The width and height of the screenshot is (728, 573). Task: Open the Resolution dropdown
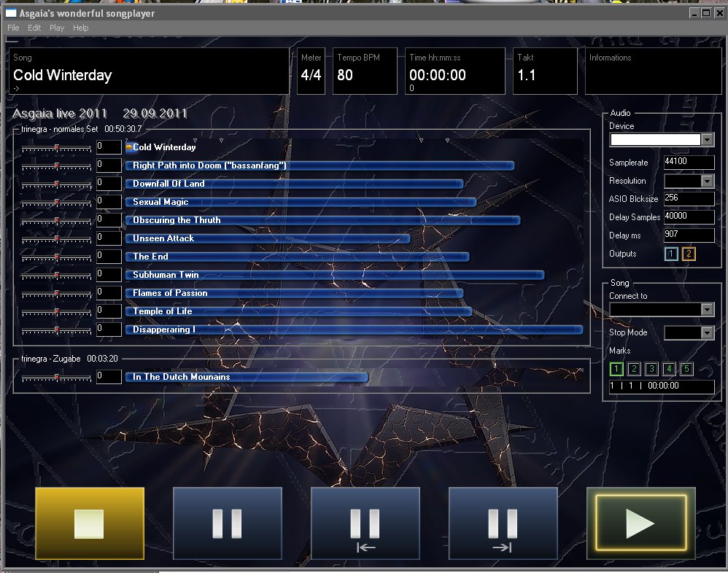707,181
